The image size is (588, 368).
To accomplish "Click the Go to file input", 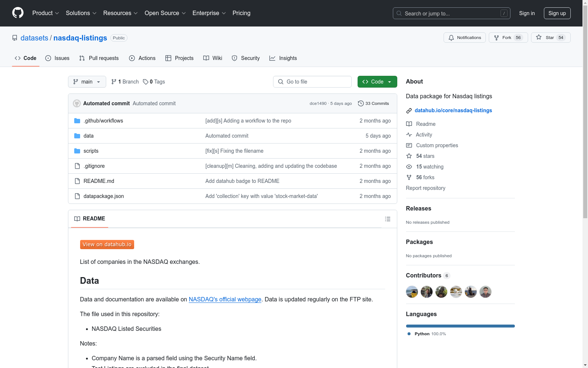I will click(x=312, y=82).
